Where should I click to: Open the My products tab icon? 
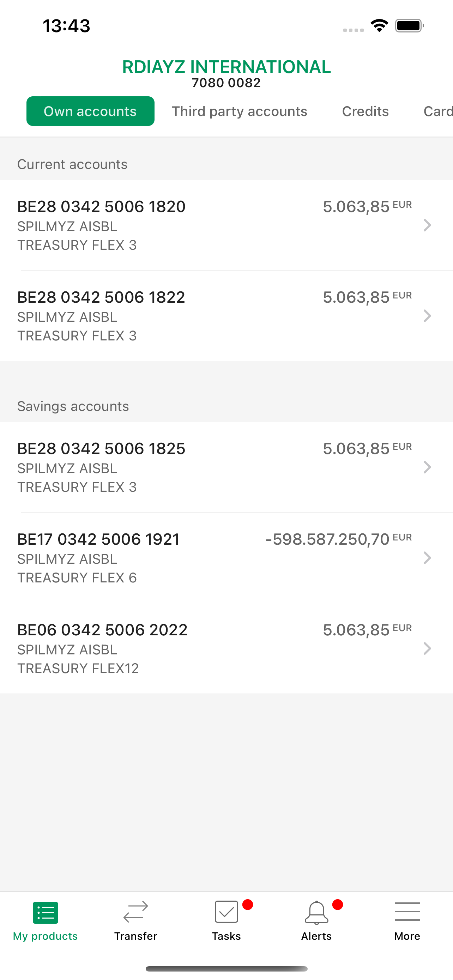(x=45, y=913)
